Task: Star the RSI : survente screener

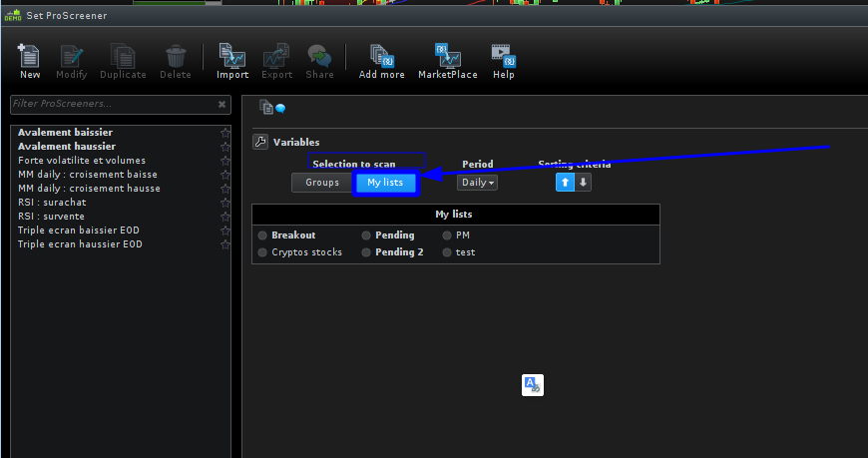Action: coord(225,217)
